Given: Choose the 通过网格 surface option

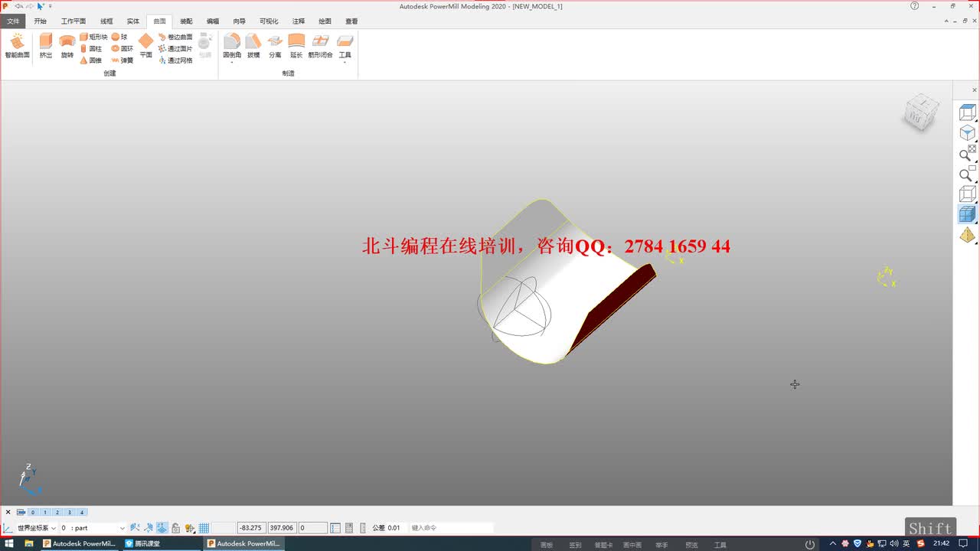Looking at the screenshot, I should [175, 60].
